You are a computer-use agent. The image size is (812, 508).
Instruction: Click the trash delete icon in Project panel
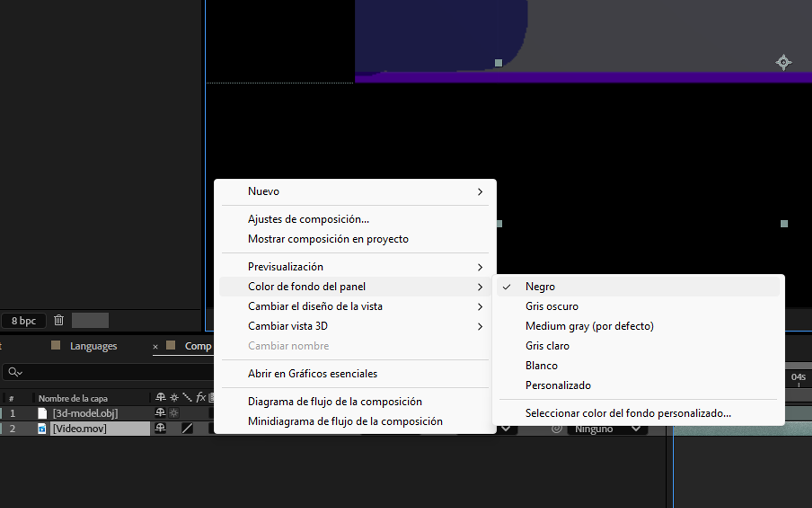point(59,321)
